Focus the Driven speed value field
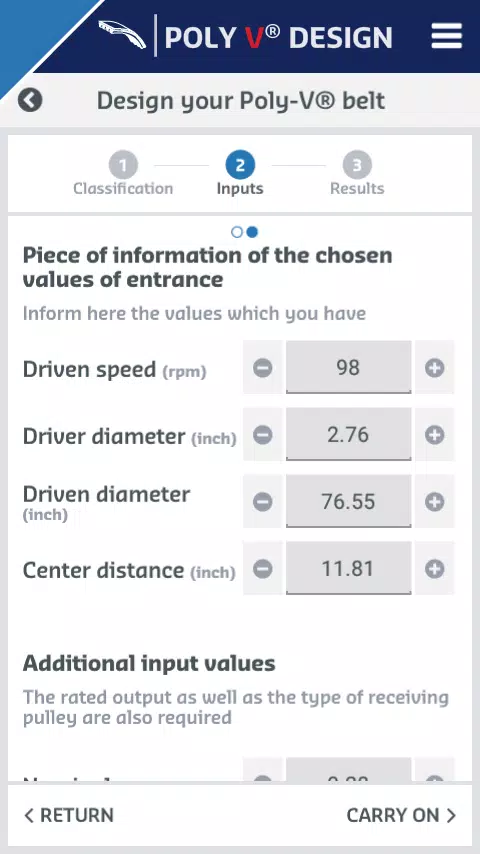 pos(349,367)
